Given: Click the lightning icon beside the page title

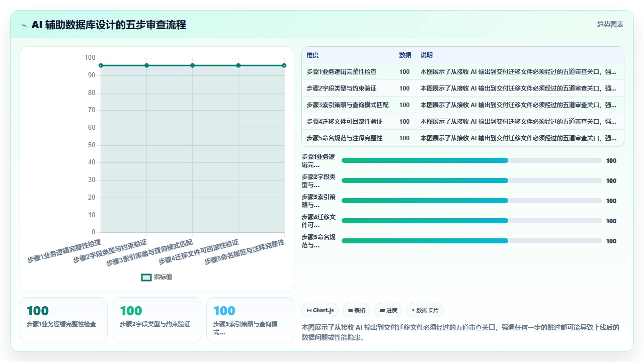Looking at the screenshot, I should point(24,25).
